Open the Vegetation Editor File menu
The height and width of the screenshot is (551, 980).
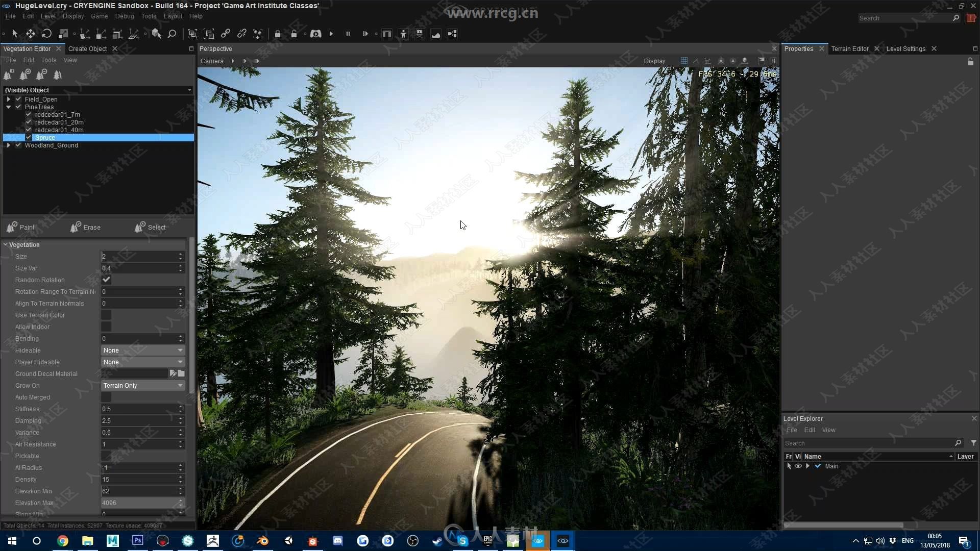pos(11,60)
